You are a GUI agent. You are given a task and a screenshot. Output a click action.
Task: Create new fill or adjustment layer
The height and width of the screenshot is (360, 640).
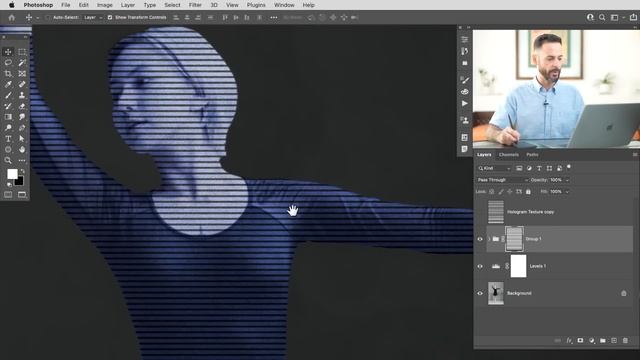(592, 340)
